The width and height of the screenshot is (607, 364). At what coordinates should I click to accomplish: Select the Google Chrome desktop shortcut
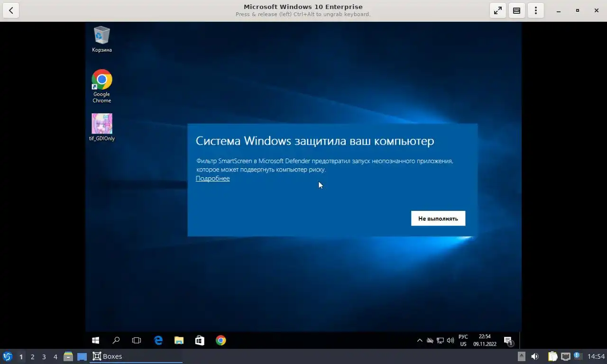pos(102,86)
